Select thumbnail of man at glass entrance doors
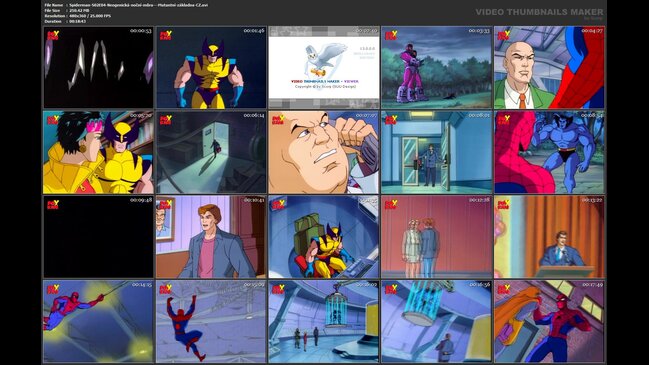This screenshot has width=649, height=365. pos(436,152)
